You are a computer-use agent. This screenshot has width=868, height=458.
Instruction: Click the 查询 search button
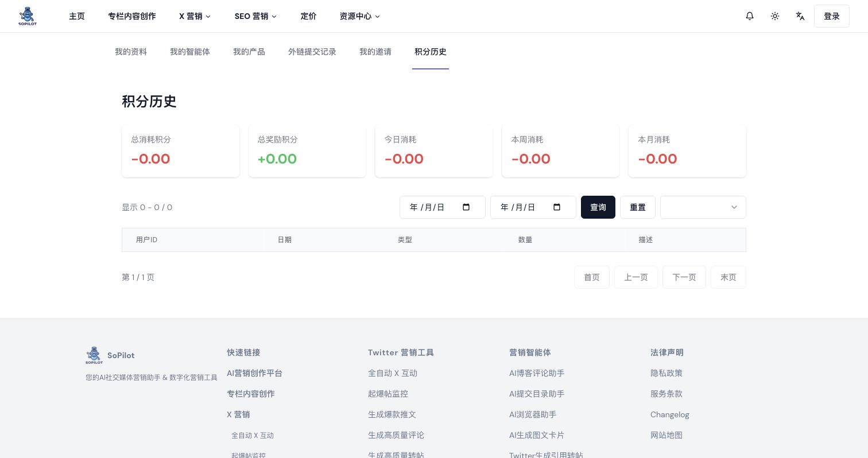click(x=598, y=207)
